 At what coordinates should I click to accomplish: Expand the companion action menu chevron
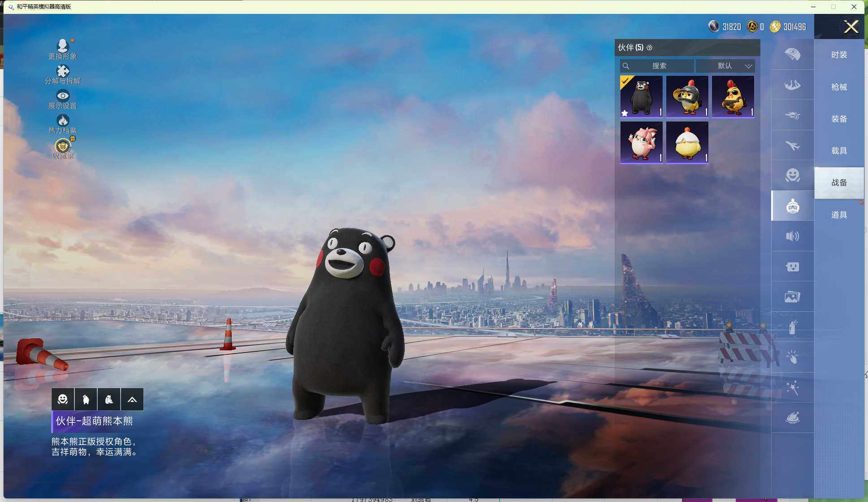pyautogui.click(x=132, y=399)
